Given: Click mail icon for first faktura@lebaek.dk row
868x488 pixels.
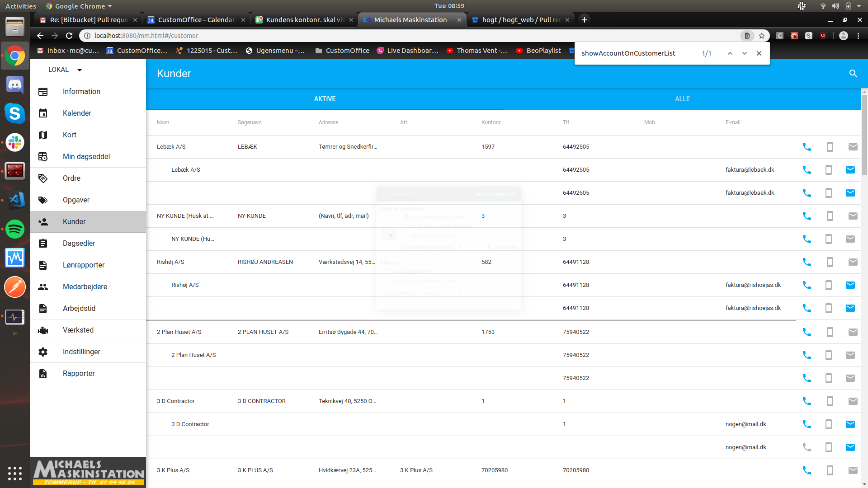Looking at the screenshot, I should [x=850, y=170].
